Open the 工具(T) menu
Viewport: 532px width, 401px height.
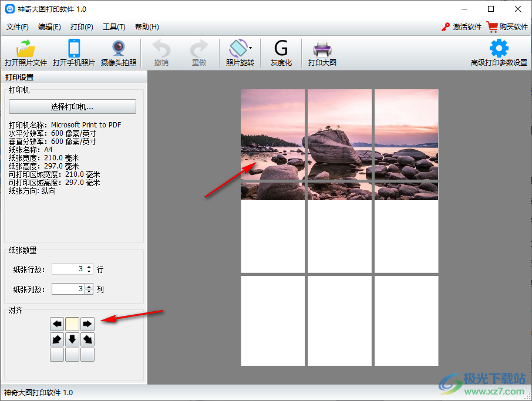[114, 27]
